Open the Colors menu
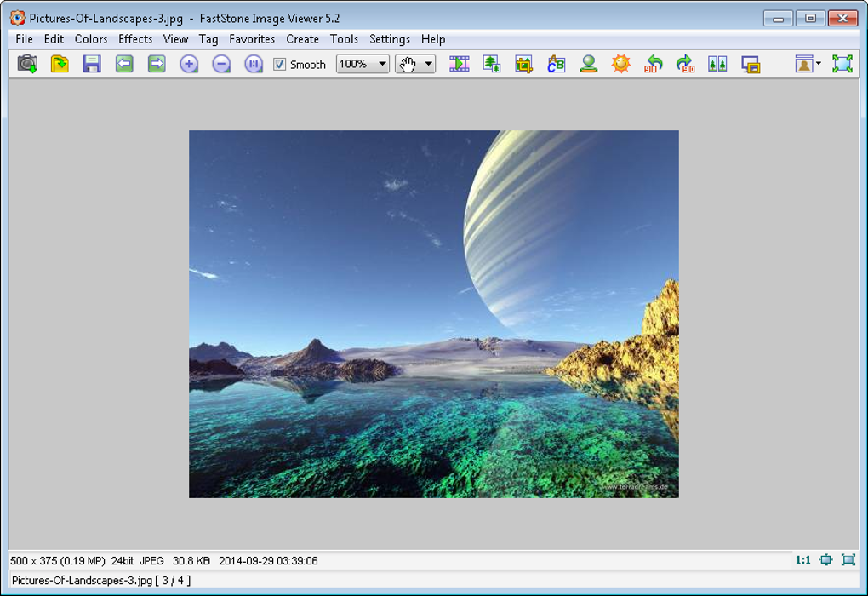 pyautogui.click(x=91, y=39)
